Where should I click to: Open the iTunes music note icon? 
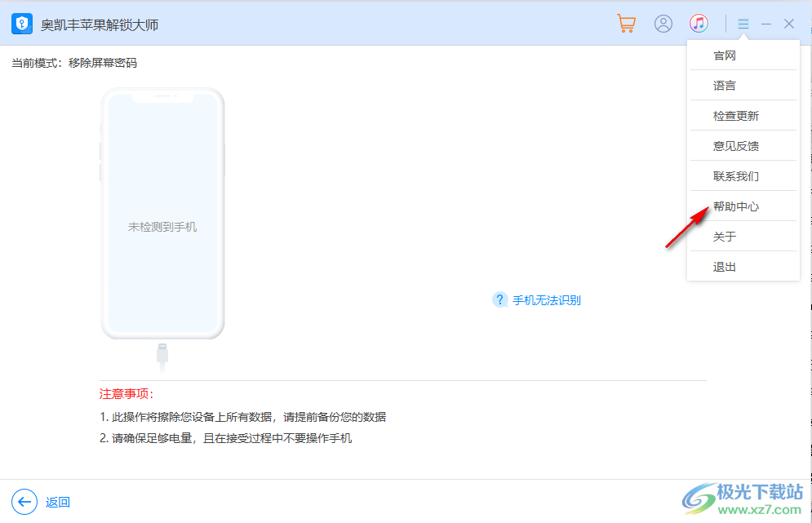(x=699, y=24)
